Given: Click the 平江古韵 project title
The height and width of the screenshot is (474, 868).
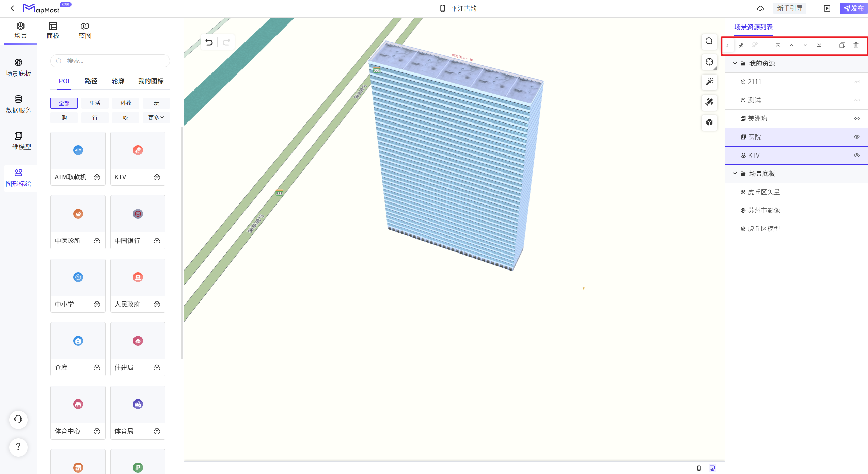Looking at the screenshot, I should [464, 9].
